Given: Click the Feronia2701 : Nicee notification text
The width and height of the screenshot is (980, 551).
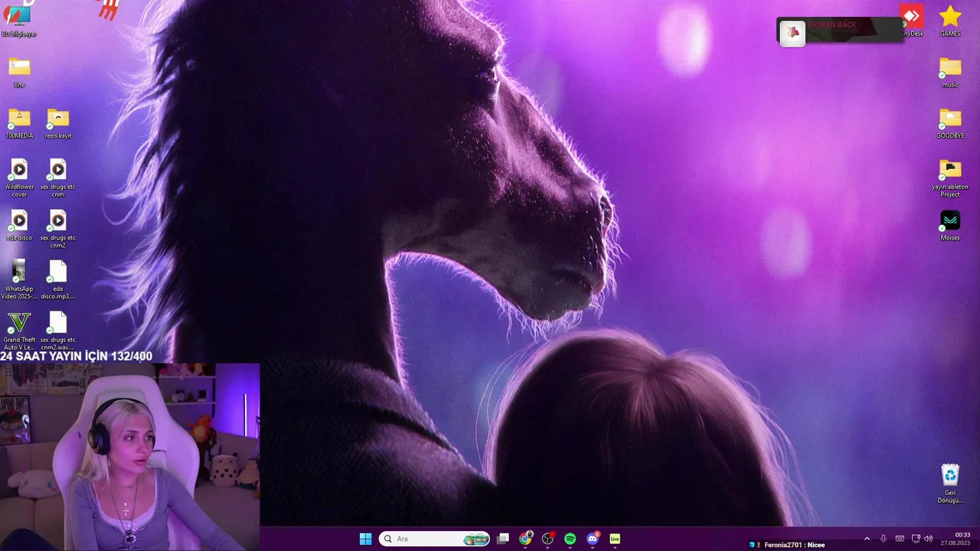Looking at the screenshot, I should (x=795, y=545).
